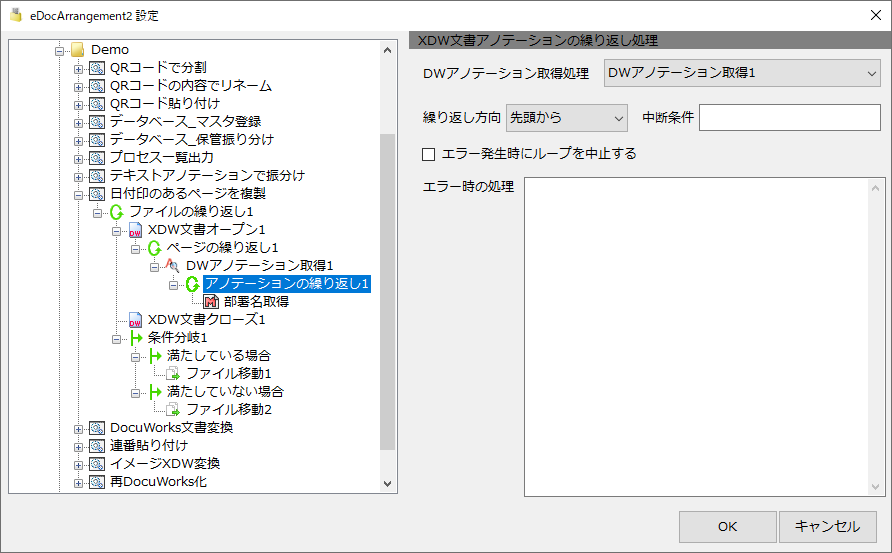Open the 繰り返し方向 dropdown
Image resolution: width=892 pixels, height=553 pixels.
click(x=567, y=118)
